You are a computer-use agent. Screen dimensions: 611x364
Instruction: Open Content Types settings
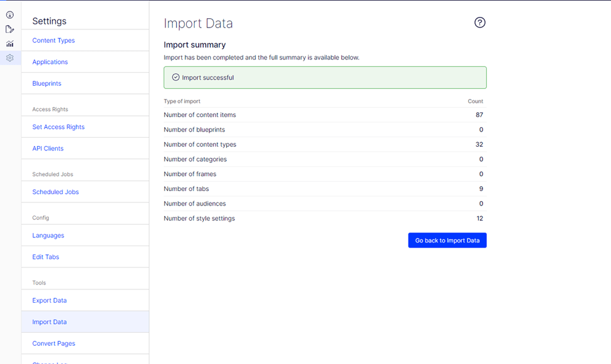tap(53, 41)
